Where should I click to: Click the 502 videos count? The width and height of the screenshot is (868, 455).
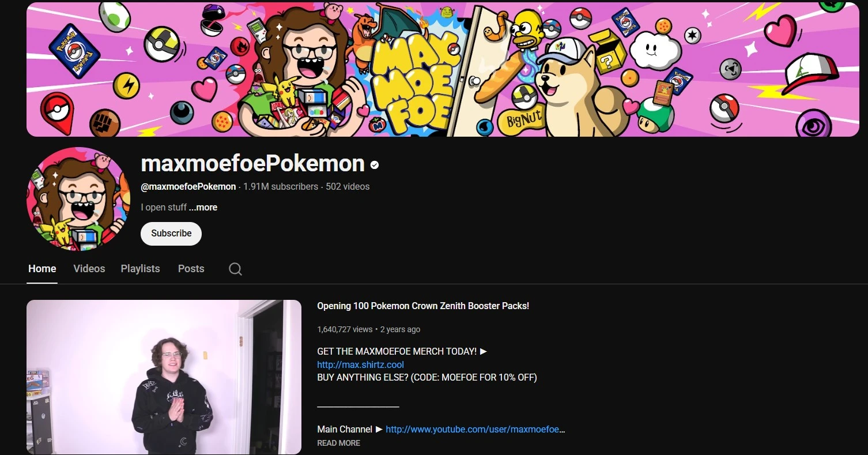tap(348, 186)
